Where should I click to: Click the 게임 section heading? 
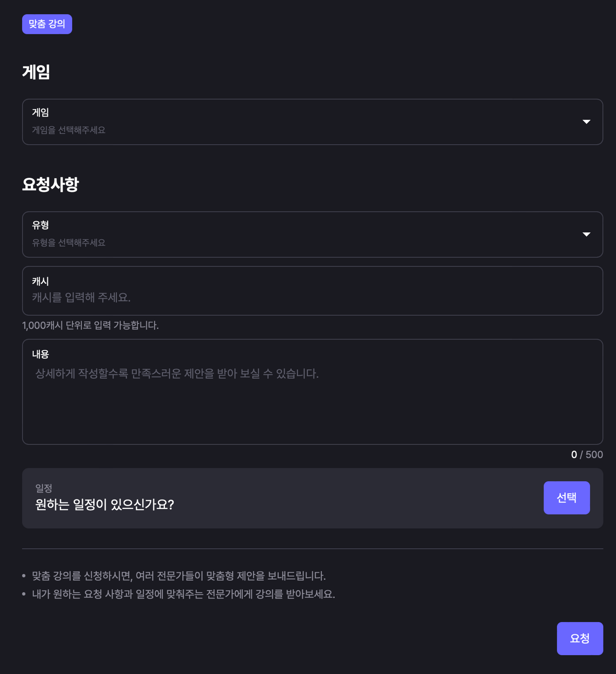click(x=36, y=72)
